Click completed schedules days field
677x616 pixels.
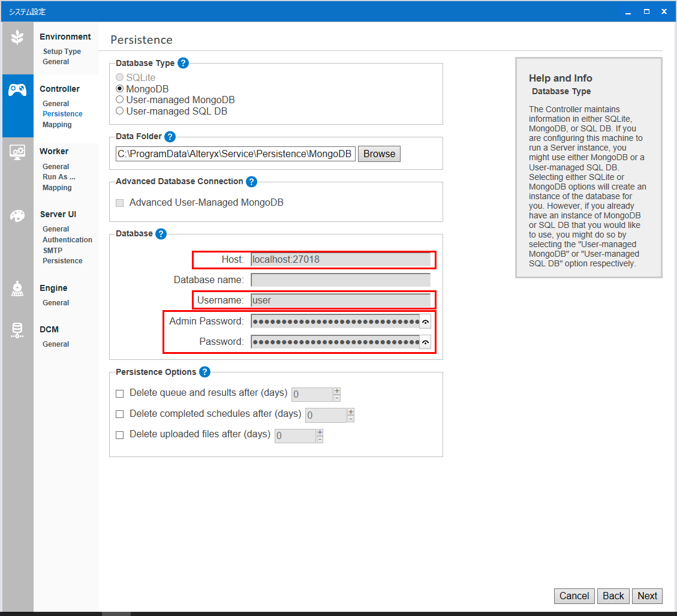pyautogui.click(x=326, y=415)
